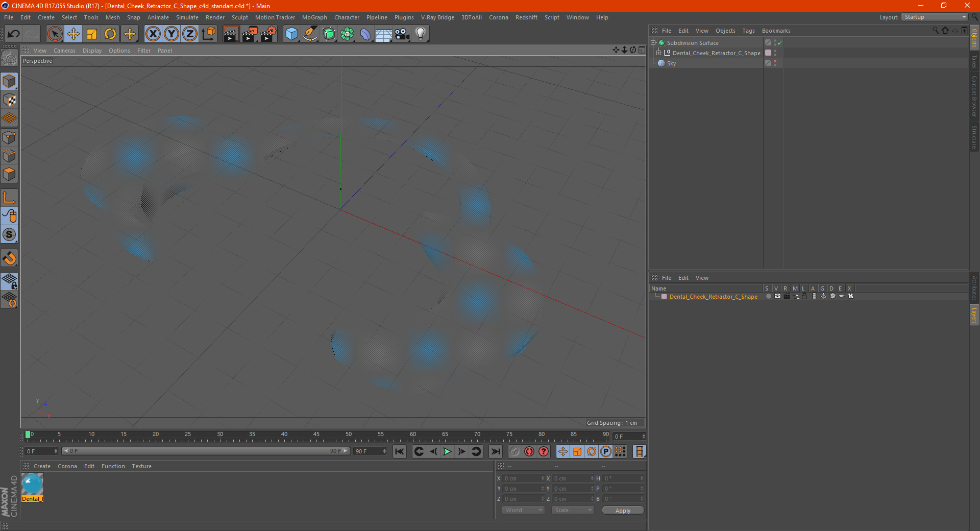Viewport: 980px width, 531px height.
Task: Open the Render menu
Action: pos(215,17)
